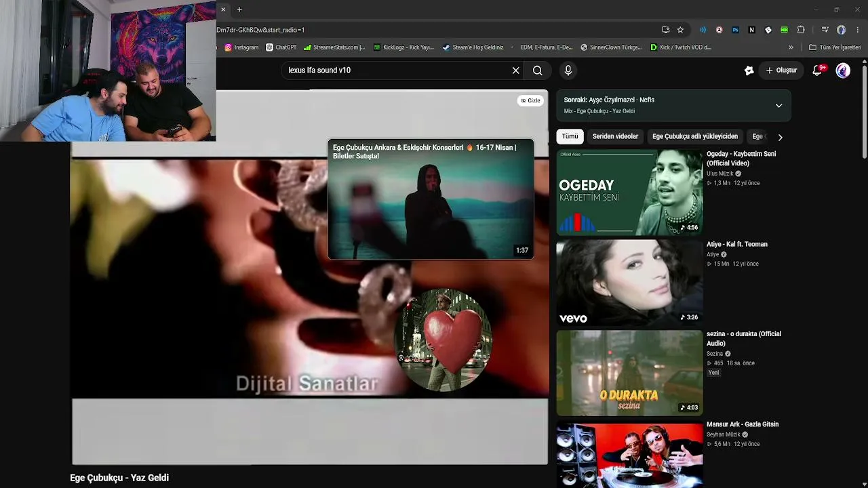
Task: Open the SinnerClown Türkçe bookmark
Action: [611, 47]
